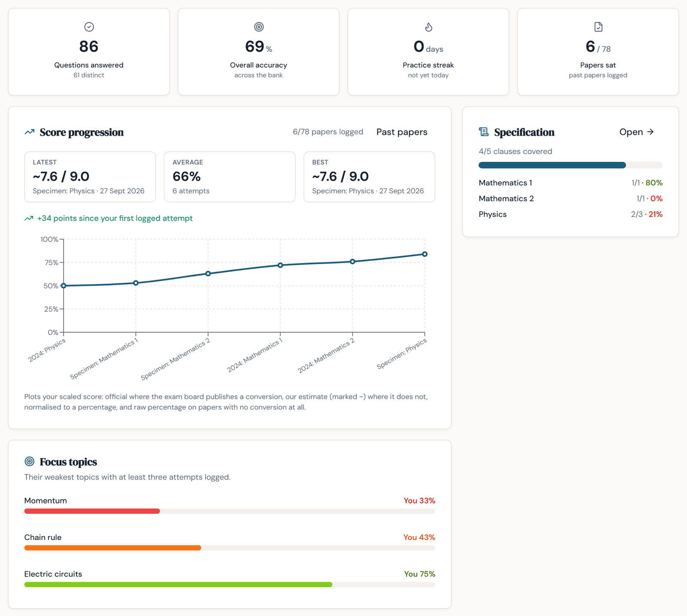Click the Specification scroll icon
Viewport: 687px width, 616px height.
tap(484, 132)
